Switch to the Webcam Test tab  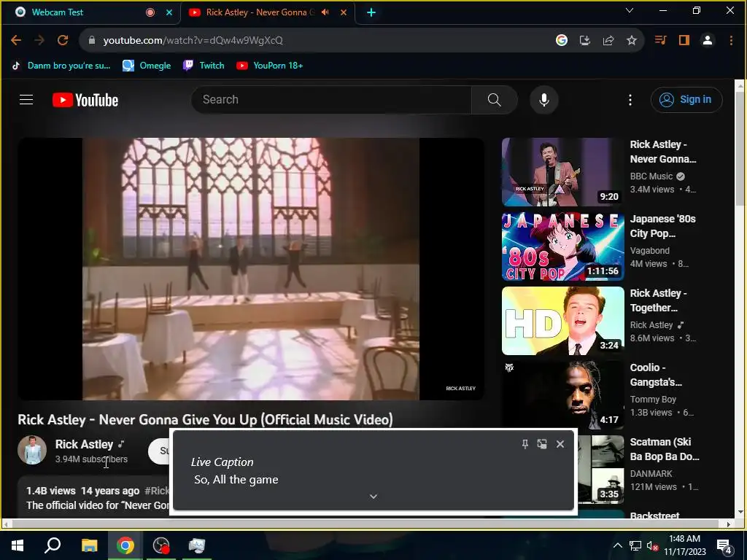[91, 12]
